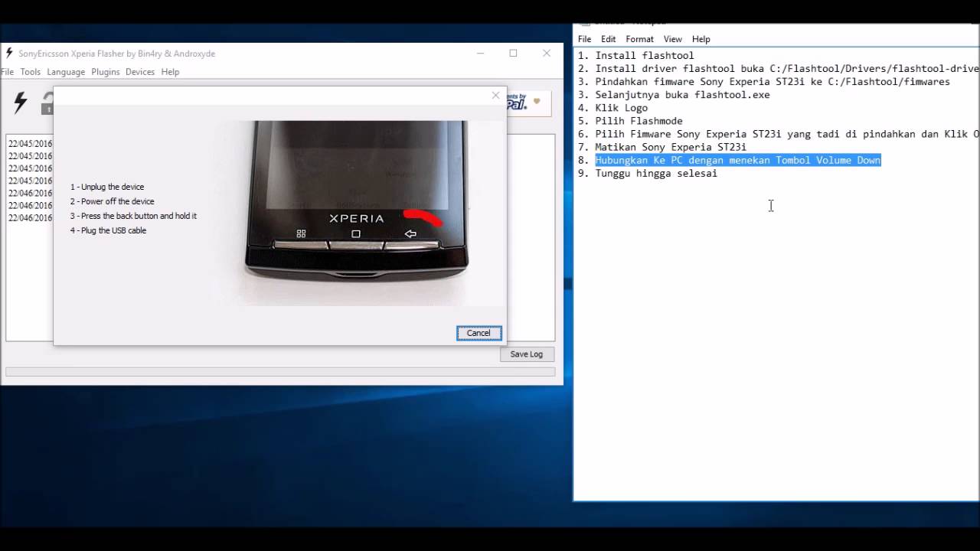This screenshot has height=551, width=980.
Task: Click the Flashtool window title text
Action: point(116,54)
